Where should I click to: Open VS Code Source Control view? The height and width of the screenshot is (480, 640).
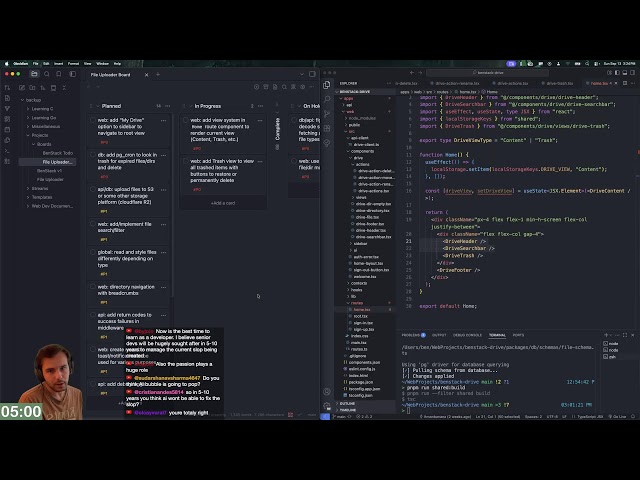[327, 114]
